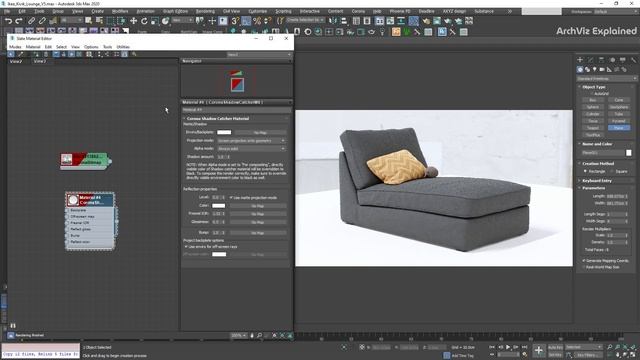This screenshot has width=640, height=360.
Task: Click the object name input field
Action: 603,153
